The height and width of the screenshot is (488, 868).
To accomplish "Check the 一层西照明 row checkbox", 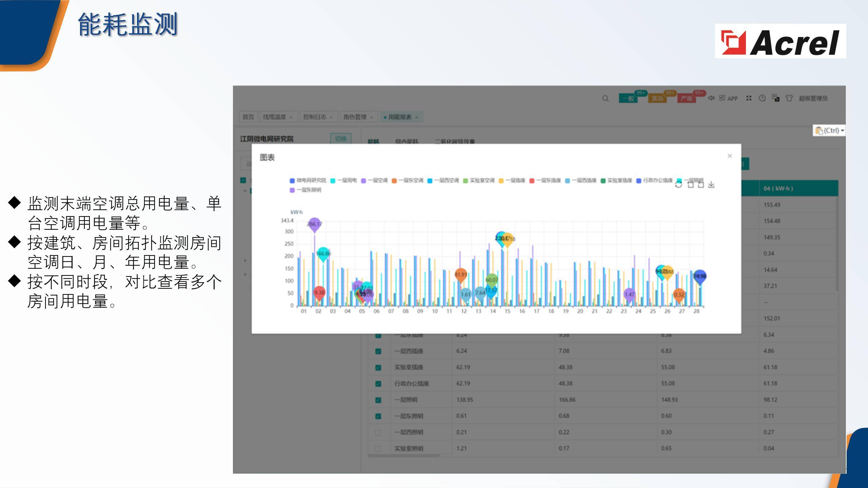I will (378, 432).
